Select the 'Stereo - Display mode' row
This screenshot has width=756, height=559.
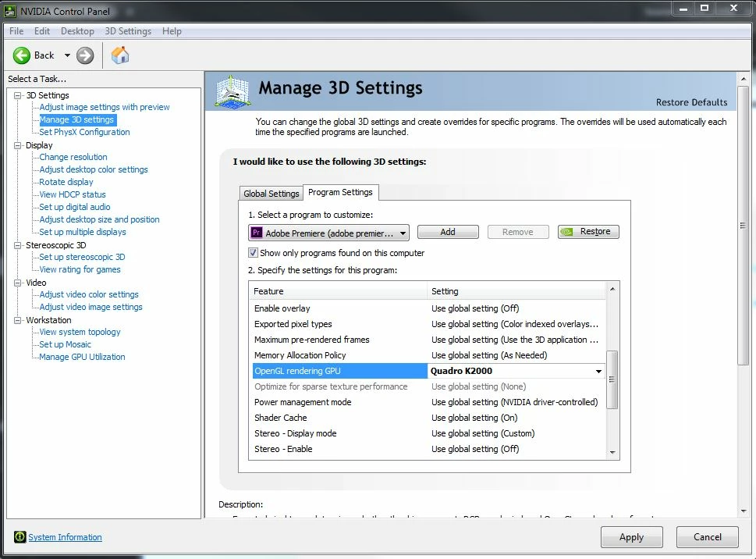(428, 433)
